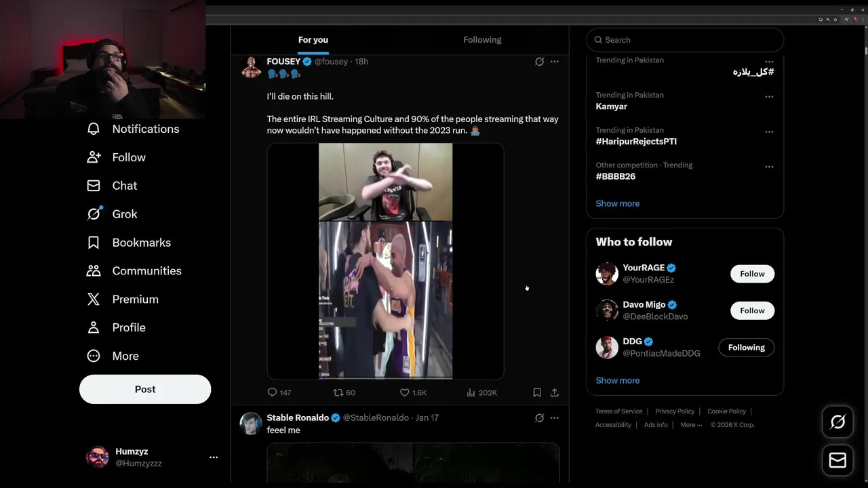Click the Post button
Viewport: 868px width, 488px height.
point(145,389)
